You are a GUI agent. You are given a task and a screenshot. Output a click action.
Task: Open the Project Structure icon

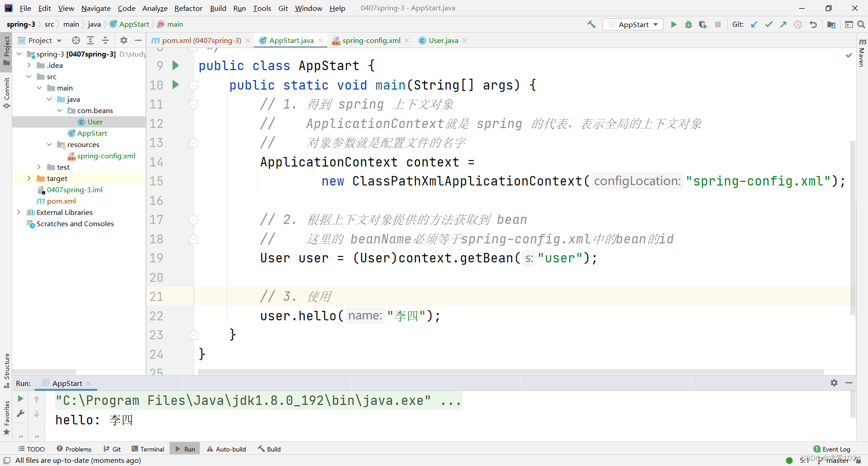coord(831,24)
